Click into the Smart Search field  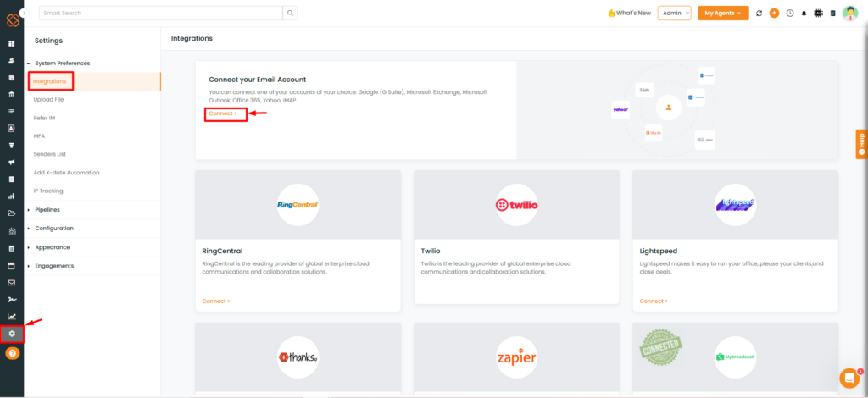point(160,14)
